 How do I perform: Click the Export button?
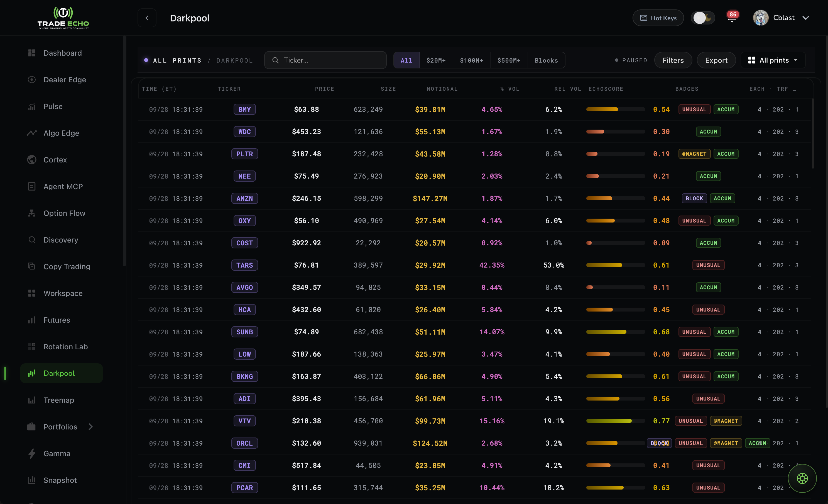[716, 60]
